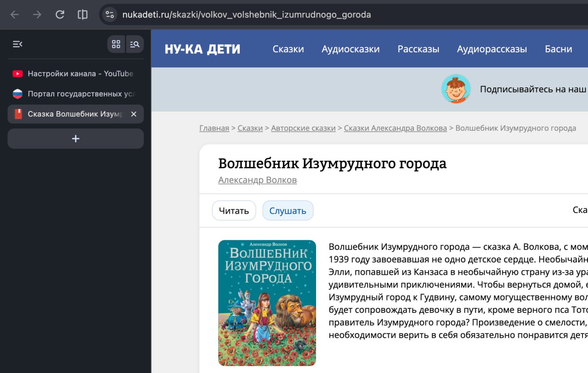Open the Басни menu item
Image resolution: width=588 pixels, height=373 pixels.
point(559,49)
